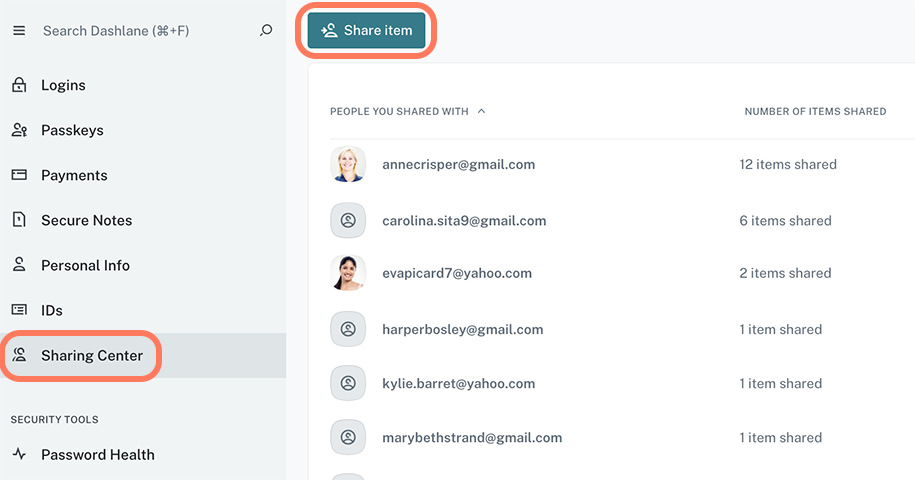Click the IDs card icon
This screenshot has width=915, height=480.
[x=19, y=310]
